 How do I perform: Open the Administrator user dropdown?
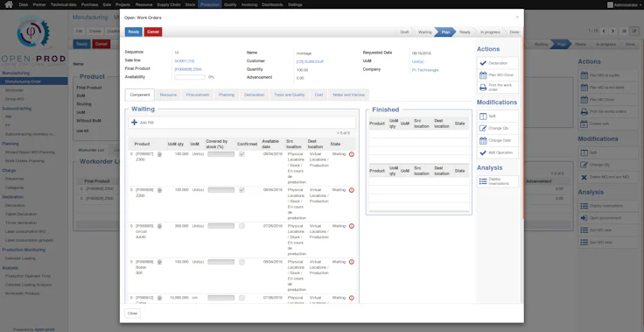[x=624, y=5]
